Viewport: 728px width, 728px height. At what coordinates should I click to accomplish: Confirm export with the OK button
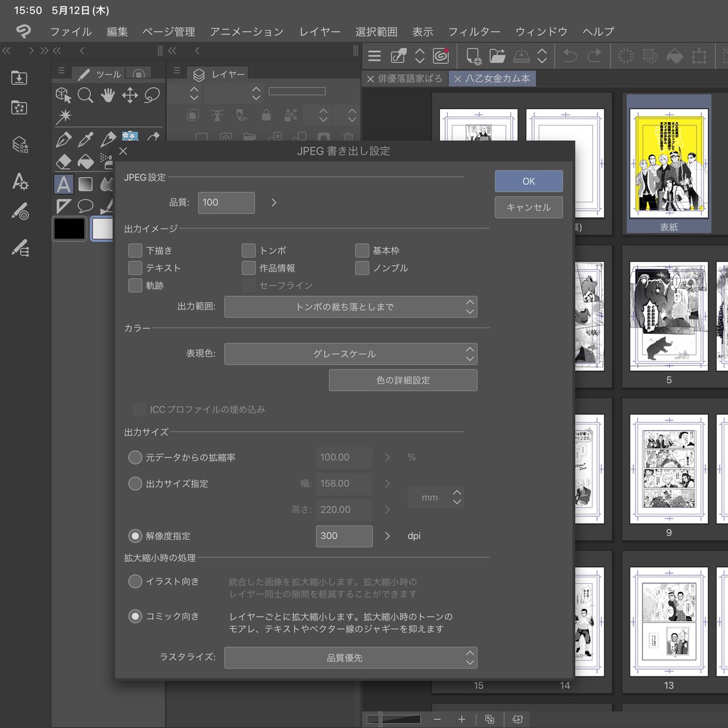tap(529, 181)
